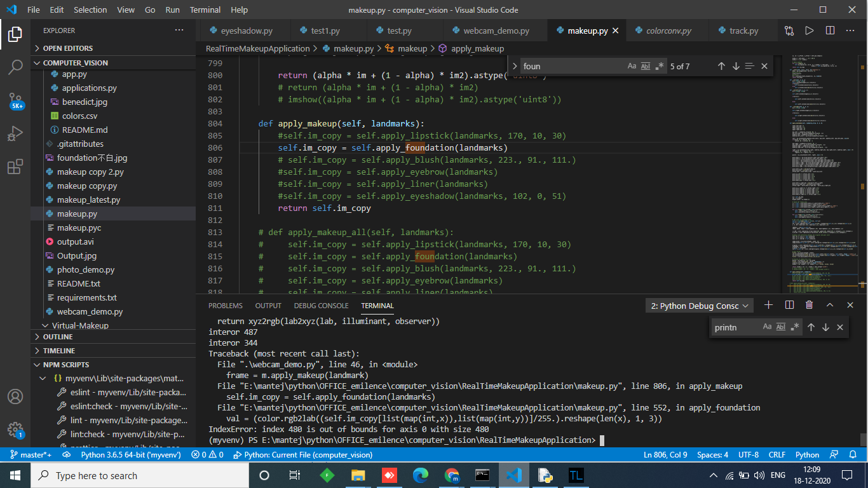Open editor More Actions ellipsis menu

pos(850,30)
